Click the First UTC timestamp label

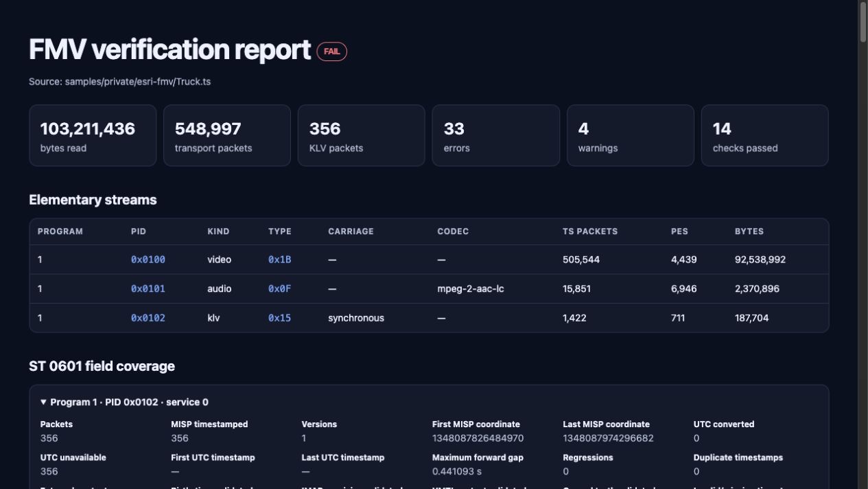pos(213,457)
